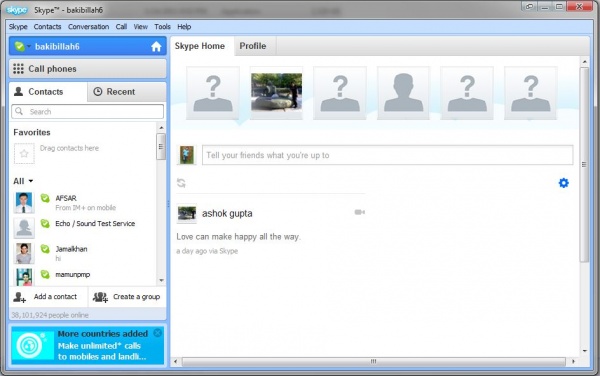
Task: Start video call with ashok gupta
Action: click(359, 212)
